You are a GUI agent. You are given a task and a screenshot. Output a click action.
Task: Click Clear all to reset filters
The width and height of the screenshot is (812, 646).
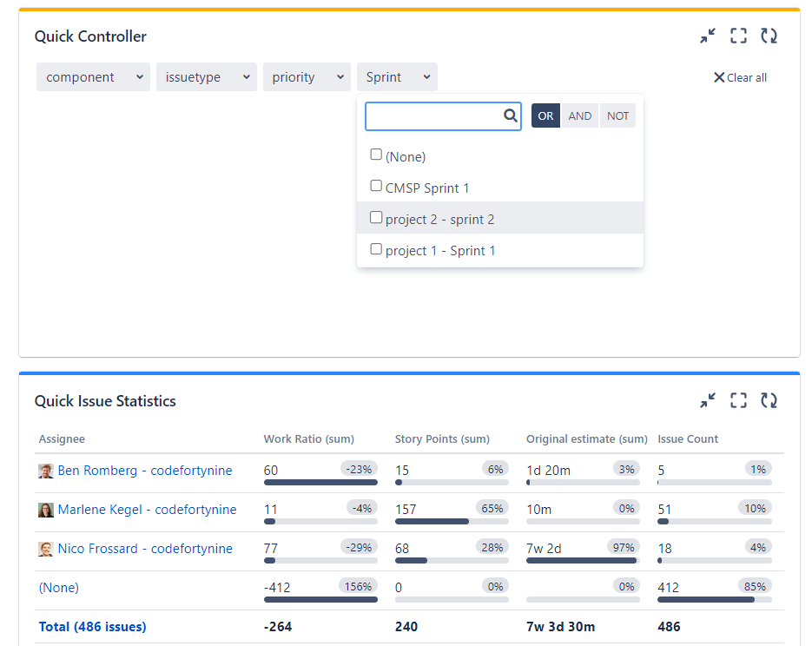(x=740, y=77)
